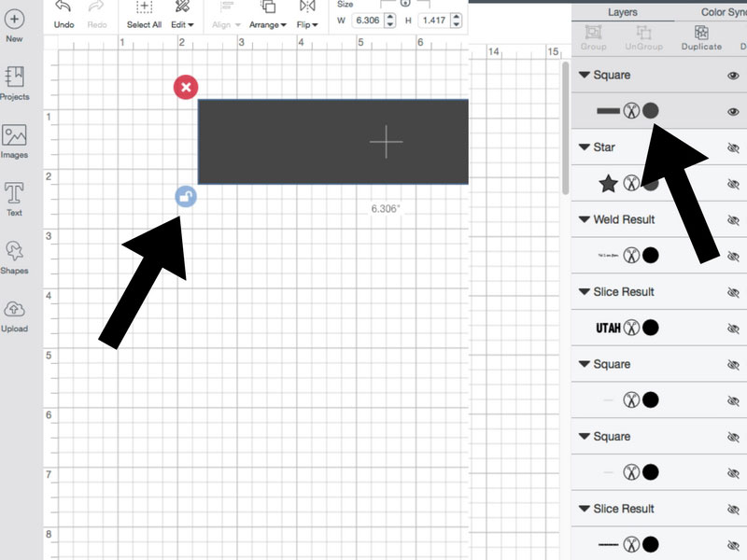Select the dark gray rectangle on canvas

click(x=333, y=142)
